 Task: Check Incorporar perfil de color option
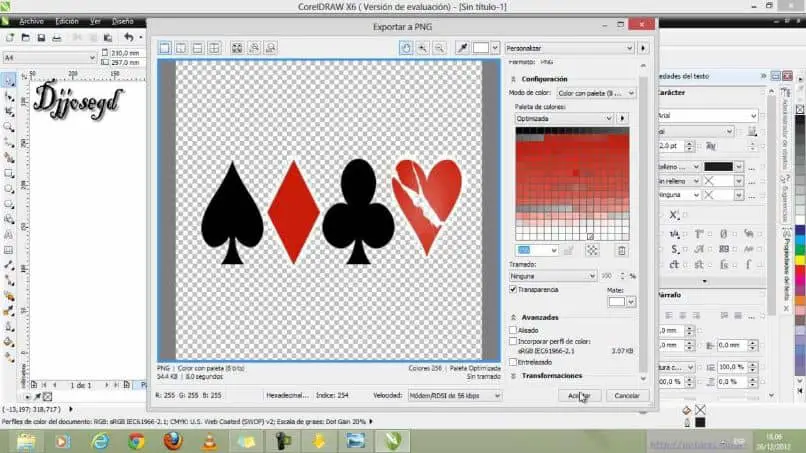click(513, 341)
